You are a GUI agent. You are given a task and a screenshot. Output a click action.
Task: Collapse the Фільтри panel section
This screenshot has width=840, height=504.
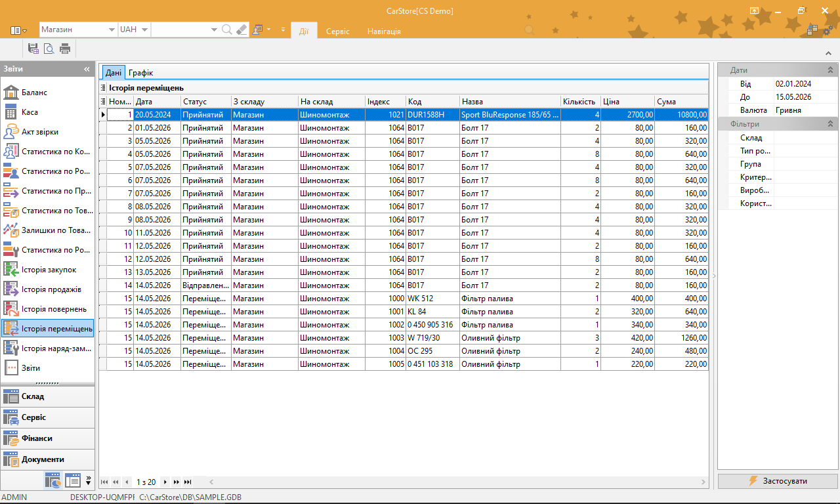click(830, 124)
